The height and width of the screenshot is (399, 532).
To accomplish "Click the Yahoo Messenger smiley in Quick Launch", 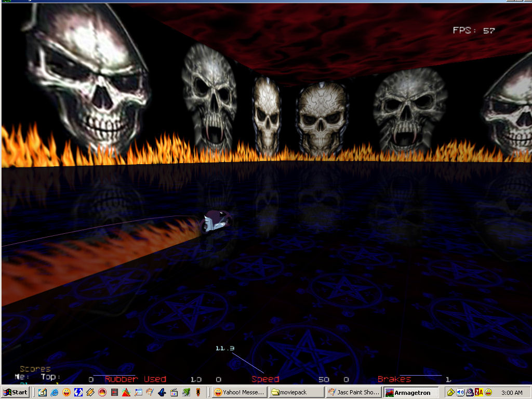I will point(66,392).
